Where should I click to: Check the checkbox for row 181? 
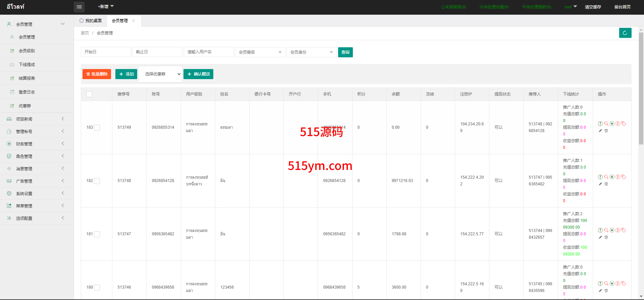[97, 234]
